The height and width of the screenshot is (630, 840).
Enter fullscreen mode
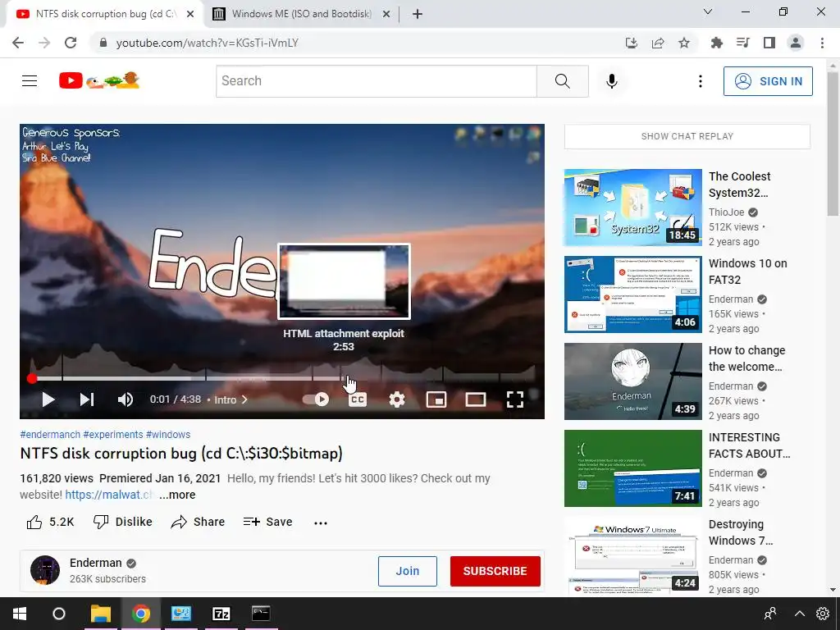[515, 399]
